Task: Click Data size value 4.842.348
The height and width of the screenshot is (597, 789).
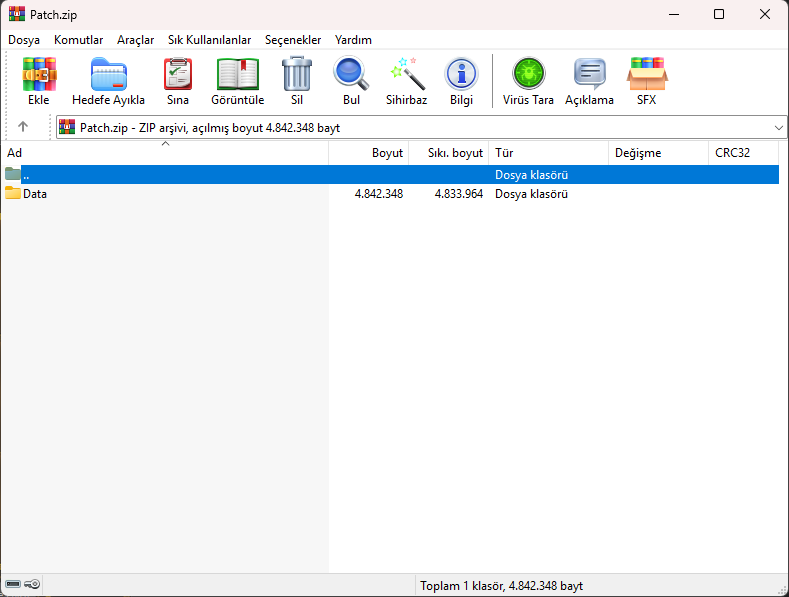Action: pyautogui.click(x=379, y=194)
